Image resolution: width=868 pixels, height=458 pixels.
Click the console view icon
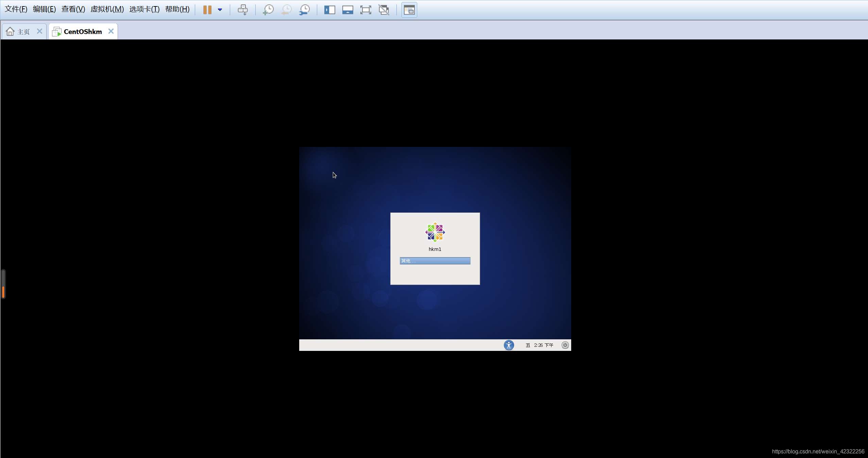[x=409, y=10]
